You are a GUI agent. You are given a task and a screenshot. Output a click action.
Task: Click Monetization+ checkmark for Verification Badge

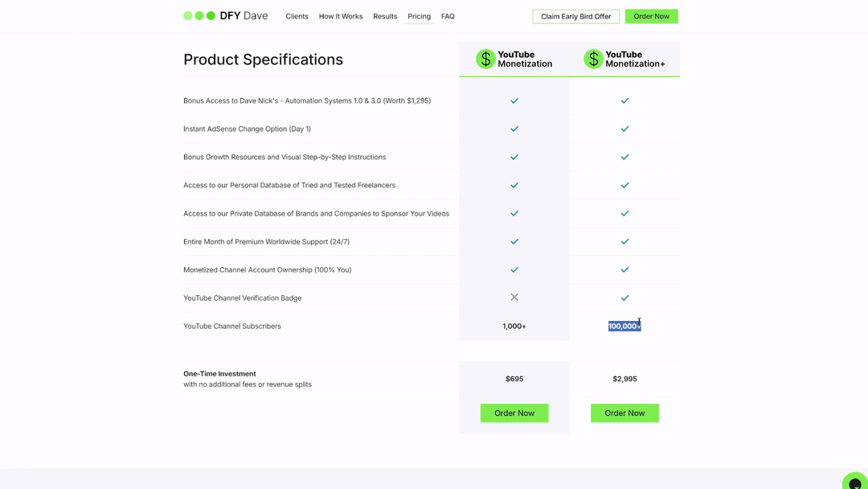(x=624, y=298)
